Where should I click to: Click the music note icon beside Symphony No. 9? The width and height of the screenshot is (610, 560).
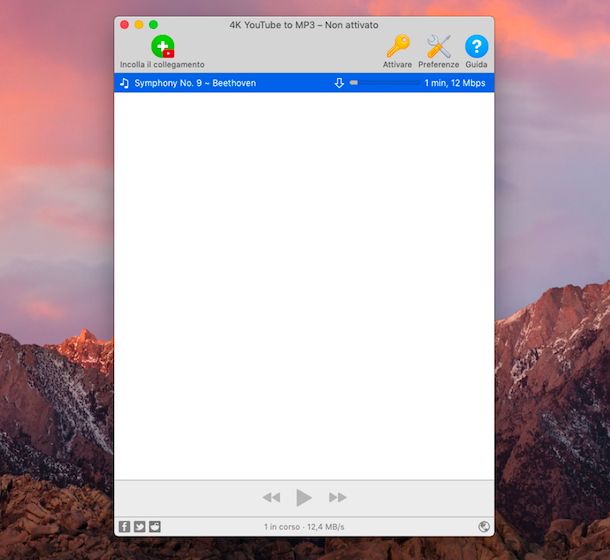[x=124, y=83]
